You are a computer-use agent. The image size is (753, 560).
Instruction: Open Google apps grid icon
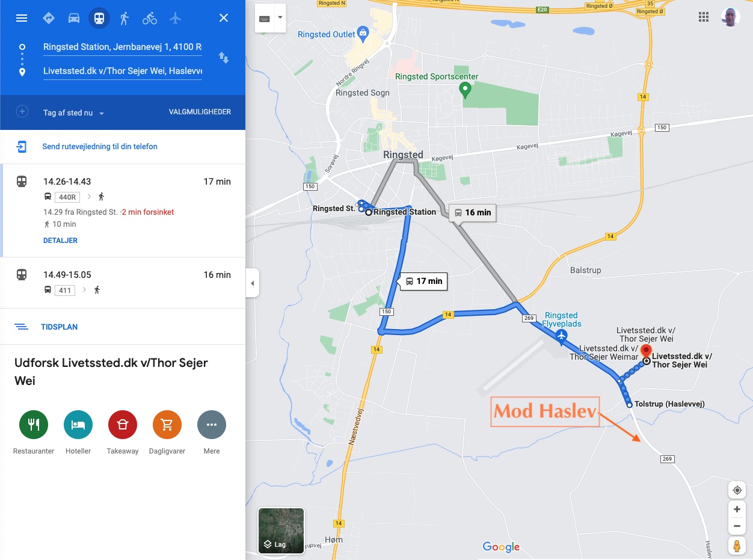pyautogui.click(x=704, y=17)
